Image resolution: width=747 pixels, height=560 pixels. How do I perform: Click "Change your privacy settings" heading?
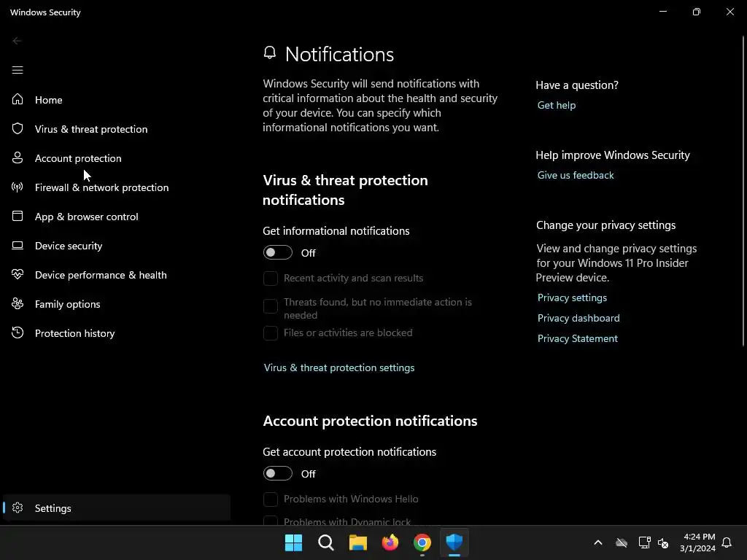(605, 225)
